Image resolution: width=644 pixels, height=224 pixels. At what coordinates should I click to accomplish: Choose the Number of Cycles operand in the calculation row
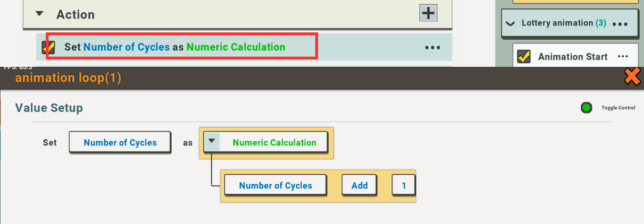click(275, 186)
